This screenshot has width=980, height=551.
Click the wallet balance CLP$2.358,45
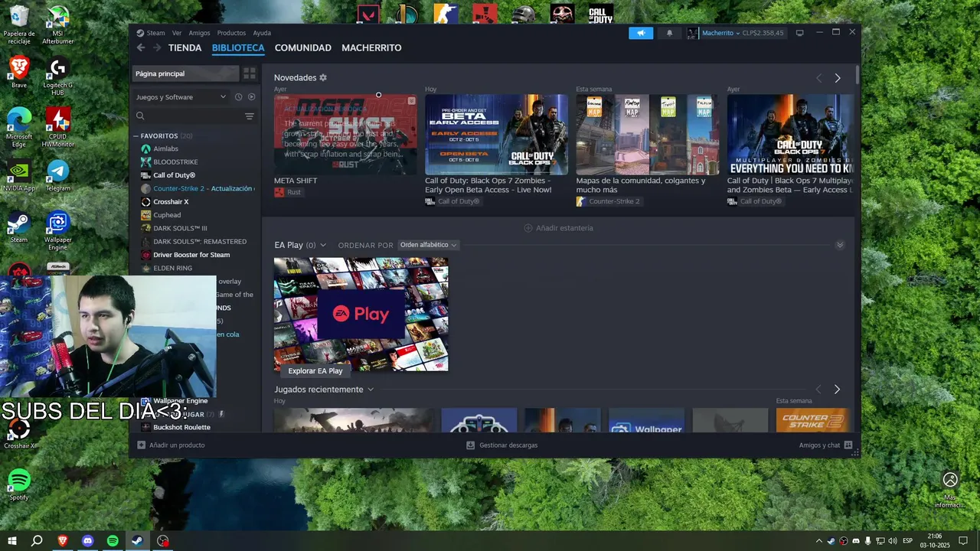click(763, 33)
